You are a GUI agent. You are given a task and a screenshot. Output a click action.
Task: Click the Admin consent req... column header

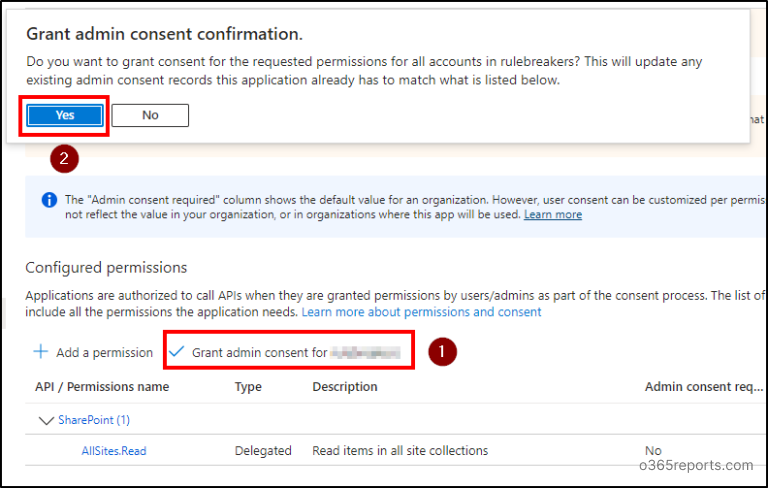[704, 387]
